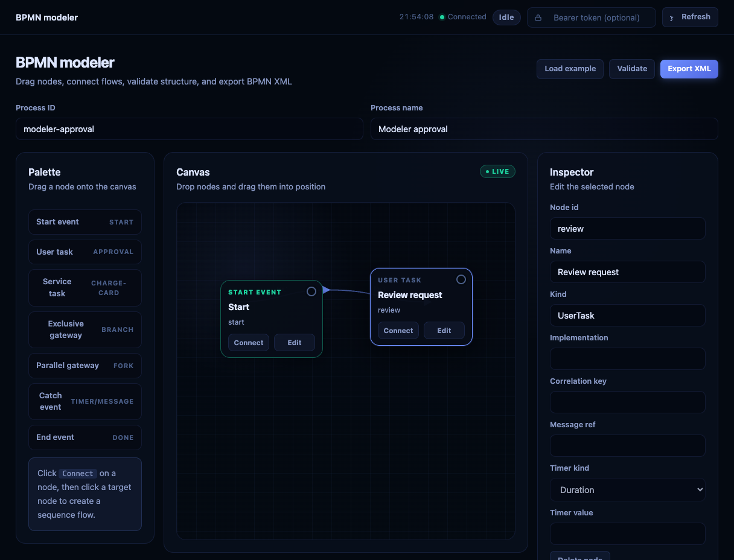
Task: Click the lock icon in token field
Action: pyautogui.click(x=538, y=17)
